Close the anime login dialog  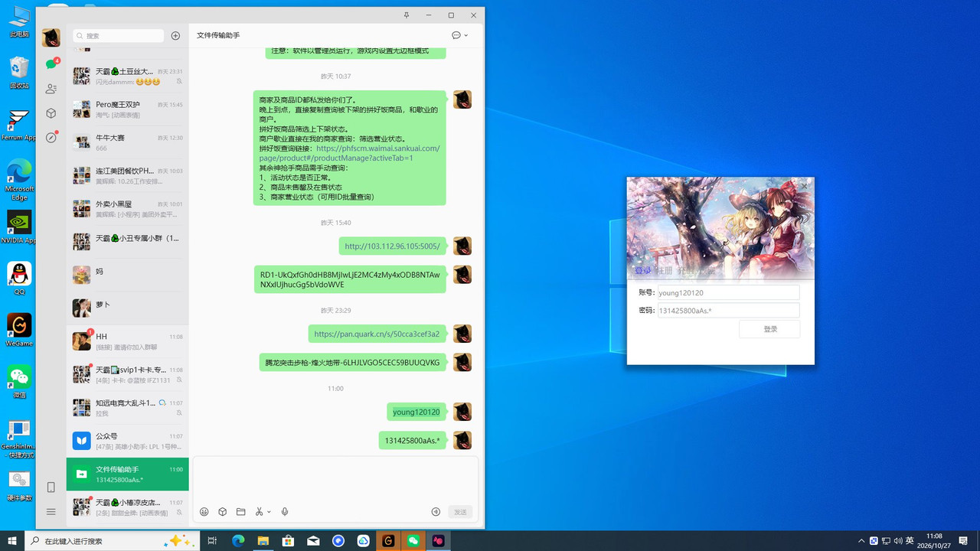(804, 186)
